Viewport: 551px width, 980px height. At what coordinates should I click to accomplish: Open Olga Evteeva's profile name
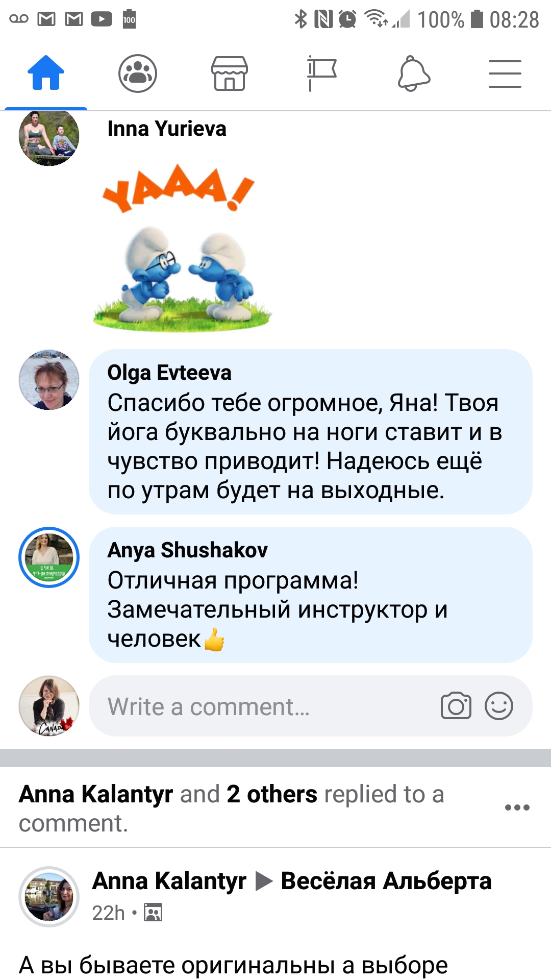pyautogui.click(x=169, y=373)
